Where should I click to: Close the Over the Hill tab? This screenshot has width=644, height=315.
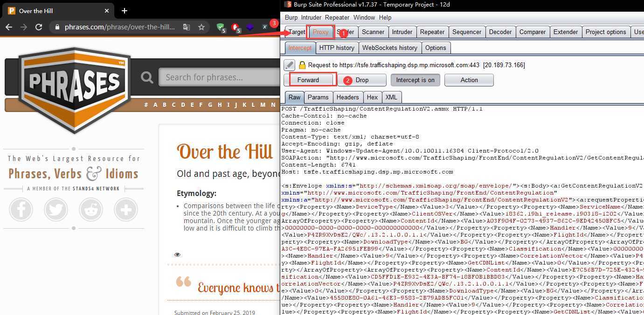pyautogui.click(x=107, y=11)
